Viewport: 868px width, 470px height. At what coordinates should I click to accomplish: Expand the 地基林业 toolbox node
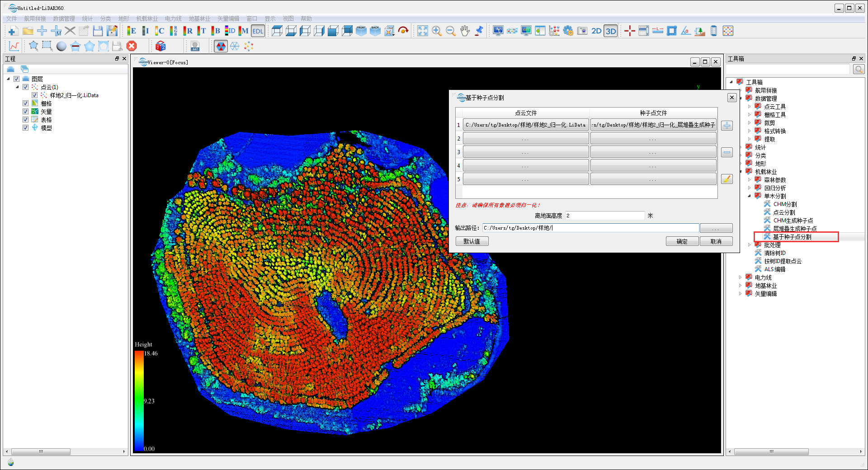(x=740, y=286)
